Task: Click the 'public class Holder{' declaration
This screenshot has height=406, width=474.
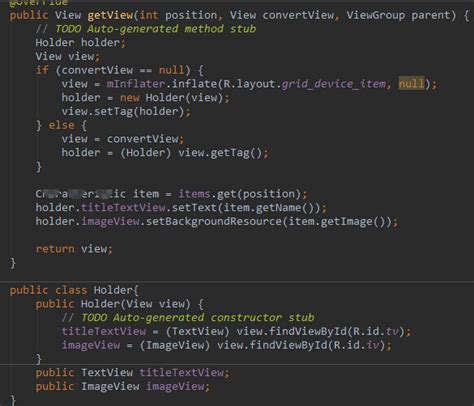Action: [x=74, y=290]
